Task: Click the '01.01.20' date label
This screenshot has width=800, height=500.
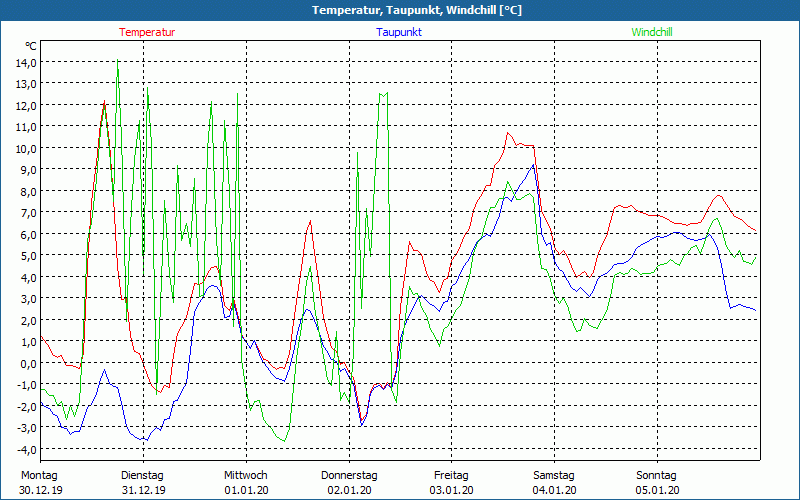Action: point(246,490)
